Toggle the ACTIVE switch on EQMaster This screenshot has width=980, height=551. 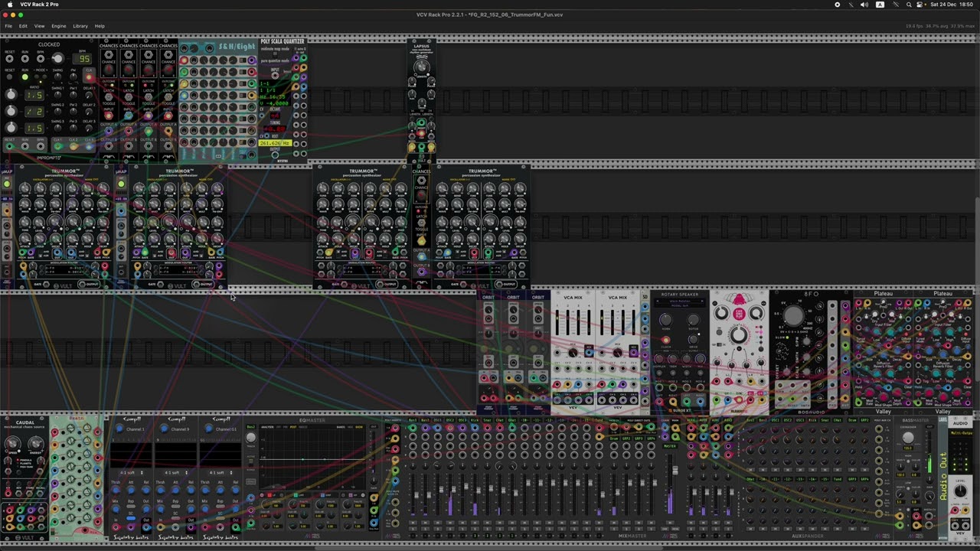point(250,462)
